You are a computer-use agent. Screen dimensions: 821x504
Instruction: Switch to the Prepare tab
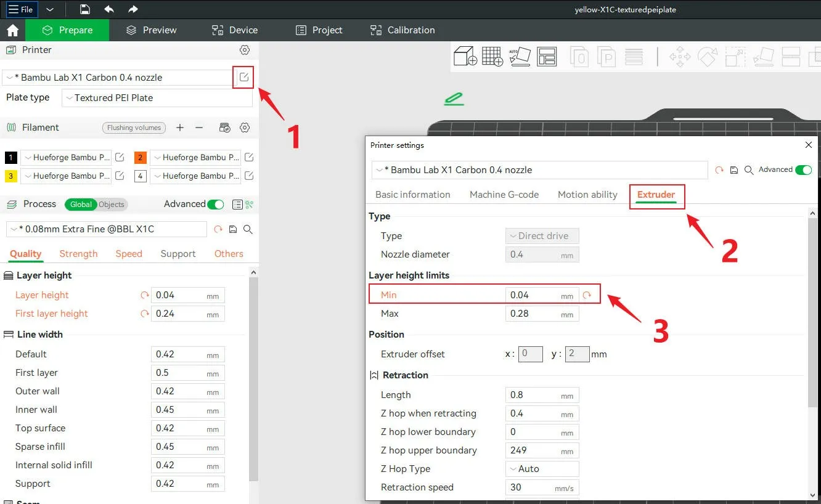tap(68, 30)
